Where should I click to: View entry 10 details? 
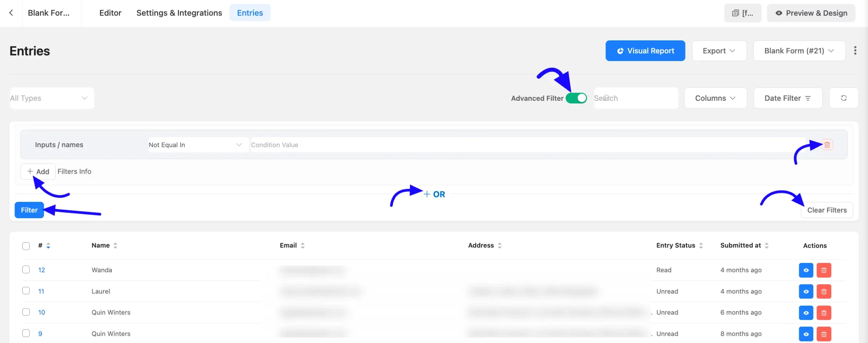pos(806,312)
